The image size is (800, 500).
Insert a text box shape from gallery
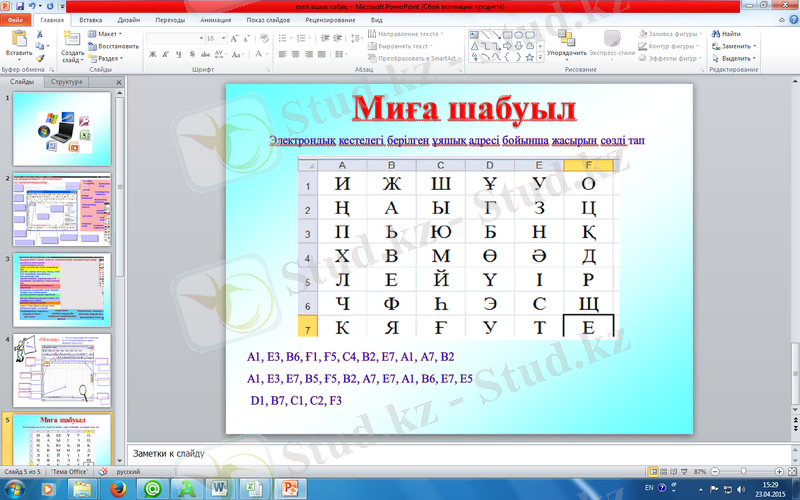[474, 35]
